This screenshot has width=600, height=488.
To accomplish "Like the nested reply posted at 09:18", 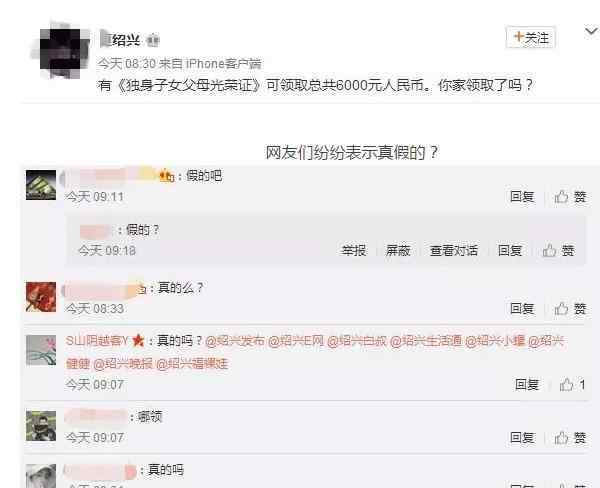I will pos(559,251).
